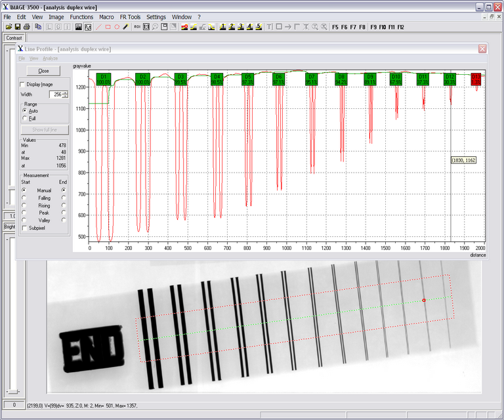Print using the printer toolbar icon
Screen dimensions: 504x420
[x=27, y=27]
